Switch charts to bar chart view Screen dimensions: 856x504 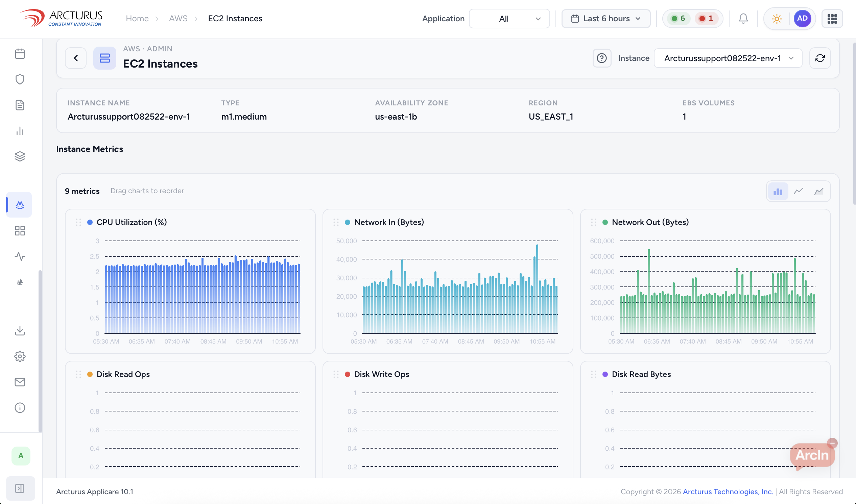tap(778, 191)
